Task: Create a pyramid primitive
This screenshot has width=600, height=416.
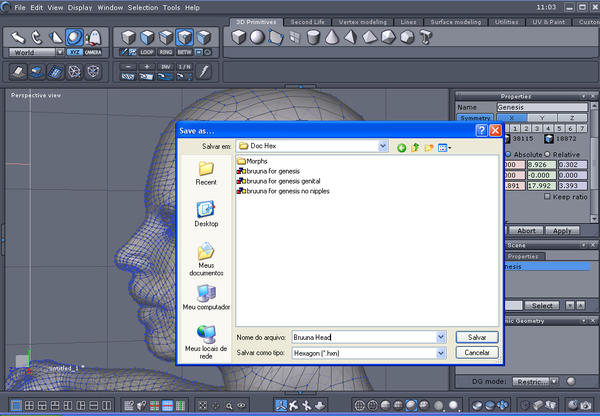Action: [x=351, y=38]
